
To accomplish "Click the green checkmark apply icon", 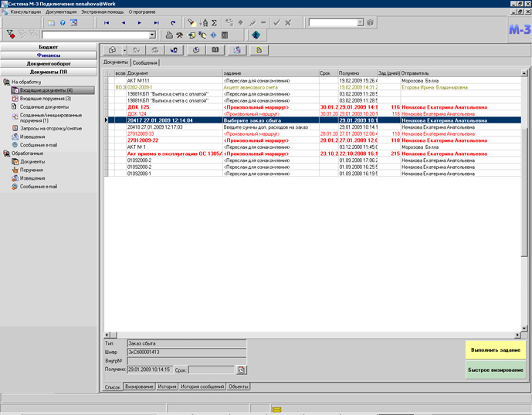I will [x=277, y=22].
